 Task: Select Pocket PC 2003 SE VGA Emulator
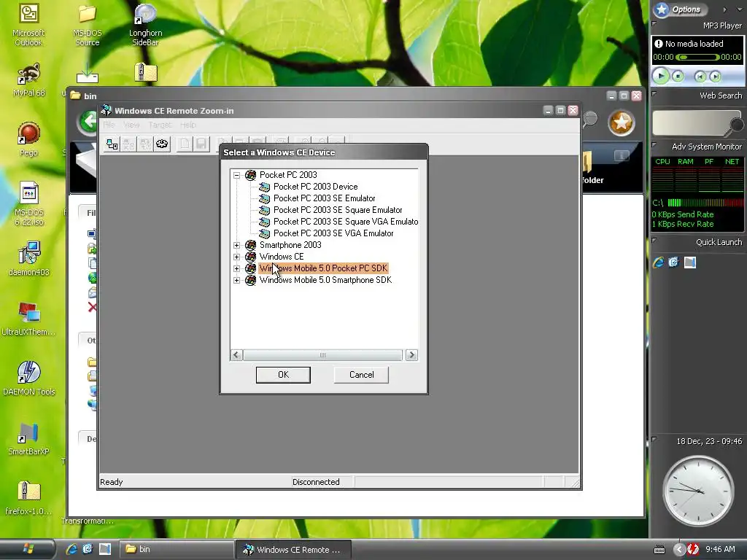[333, 233]
